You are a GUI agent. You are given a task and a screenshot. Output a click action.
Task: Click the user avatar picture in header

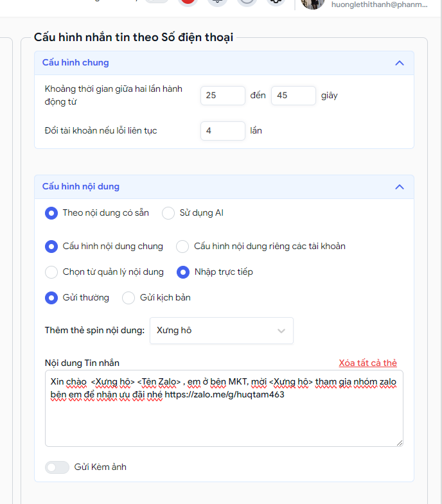pos(312,3)
